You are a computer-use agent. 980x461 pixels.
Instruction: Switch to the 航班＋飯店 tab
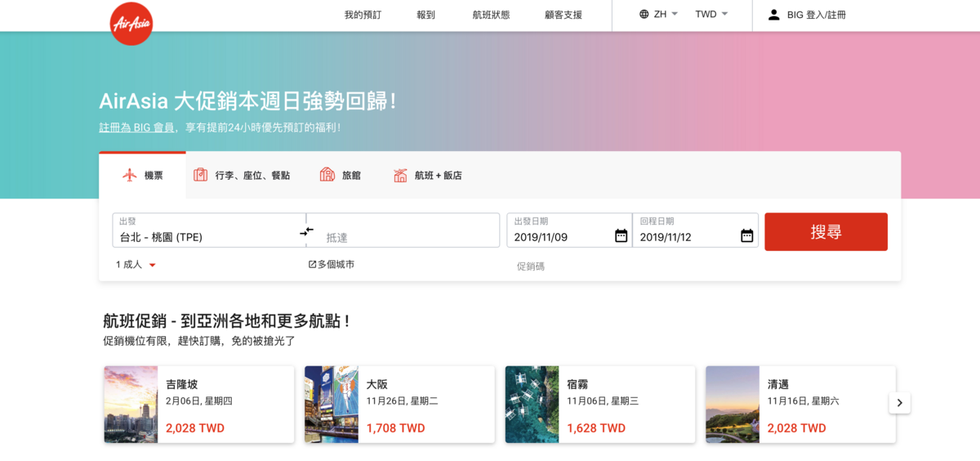coord(428,175)
